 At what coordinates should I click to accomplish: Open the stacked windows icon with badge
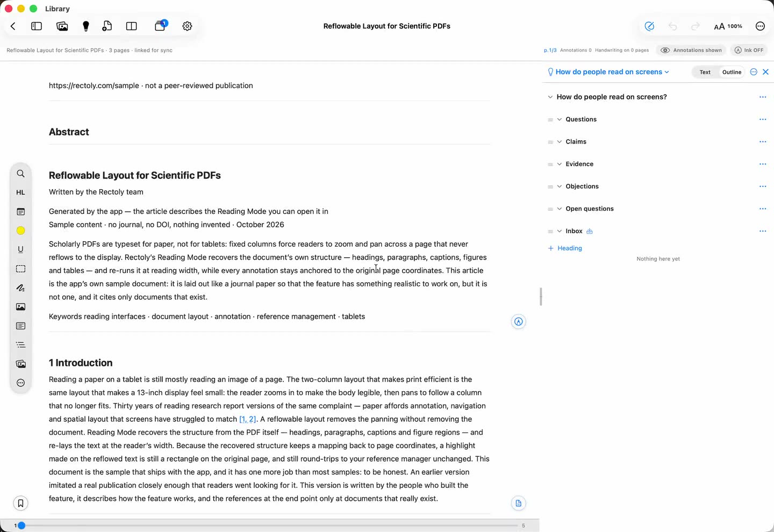[161, 25]
